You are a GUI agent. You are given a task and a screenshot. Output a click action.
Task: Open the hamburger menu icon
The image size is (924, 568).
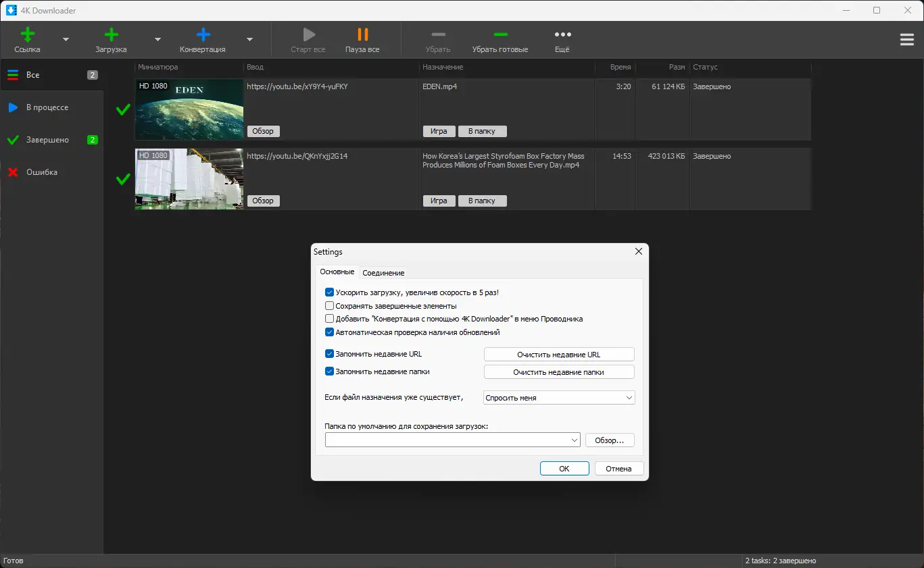pyautogui.click(x=907, y=40)
